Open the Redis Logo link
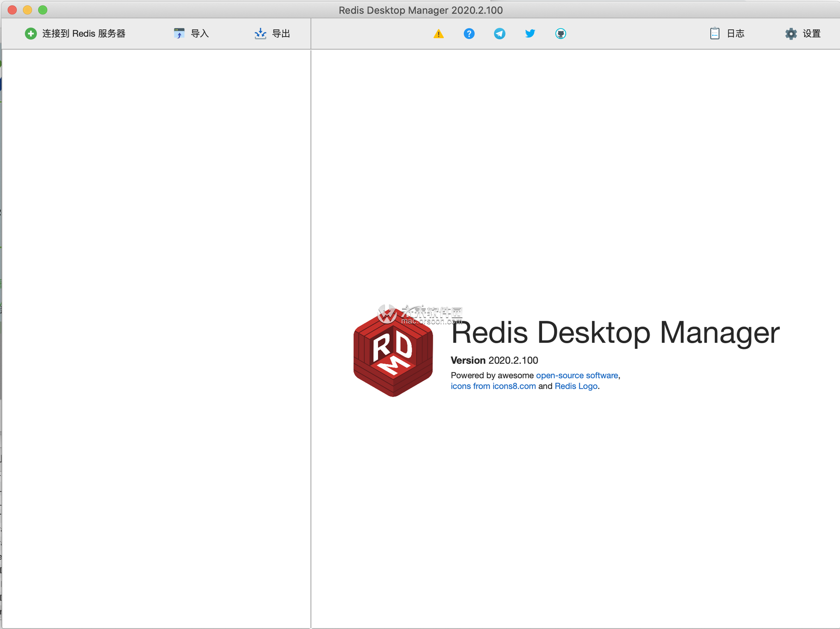This screenshot has height=629, width=840. click(x=576, y=386)
